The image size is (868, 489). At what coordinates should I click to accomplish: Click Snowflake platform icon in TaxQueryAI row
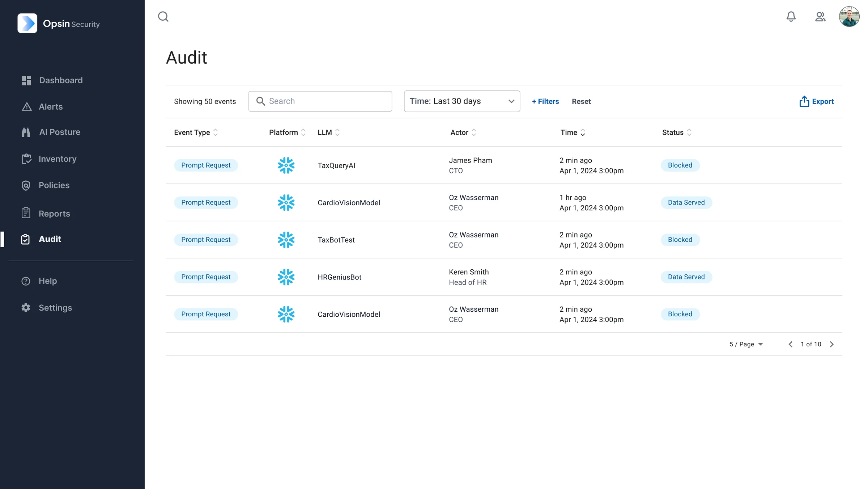click(x=286, y=165)
